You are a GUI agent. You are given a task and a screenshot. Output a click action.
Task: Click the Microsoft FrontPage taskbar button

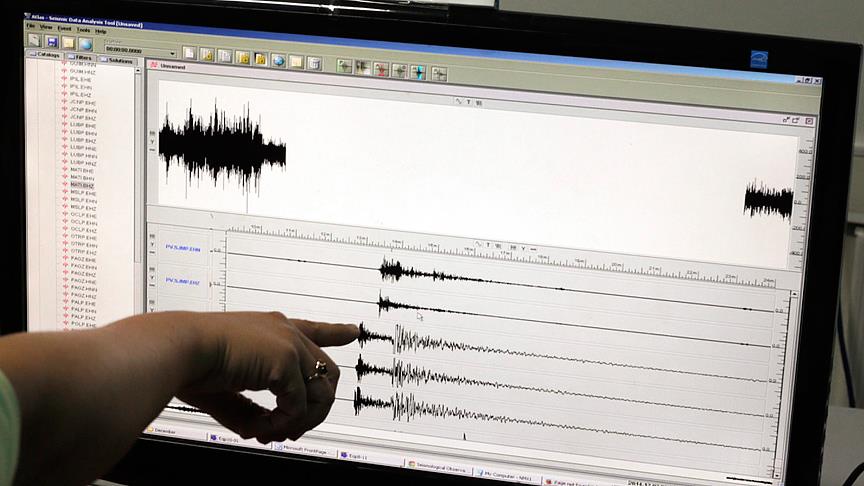(304, 449)
